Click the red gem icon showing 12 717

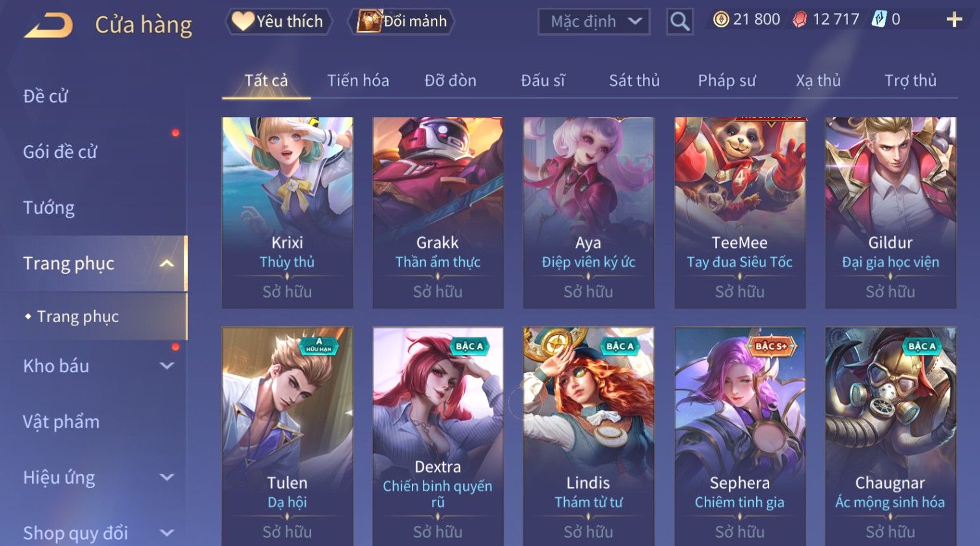(800, 20)
